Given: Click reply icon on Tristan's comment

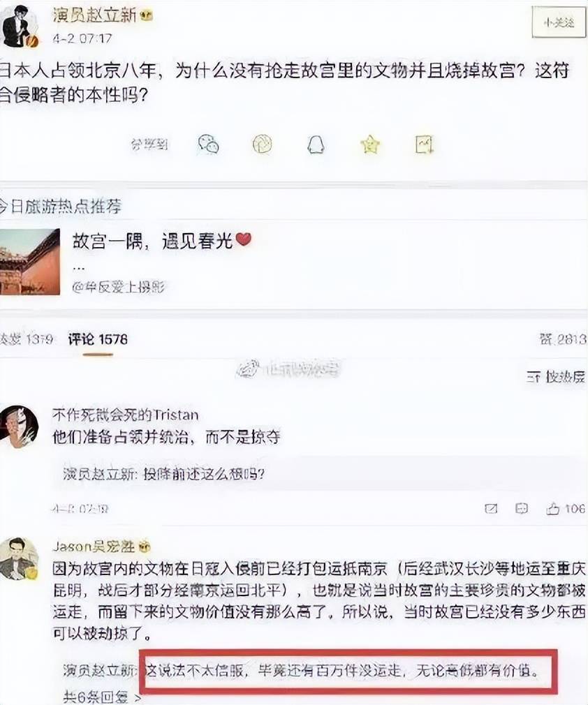Looking at the screenshot, I should [x=521, y=509].
